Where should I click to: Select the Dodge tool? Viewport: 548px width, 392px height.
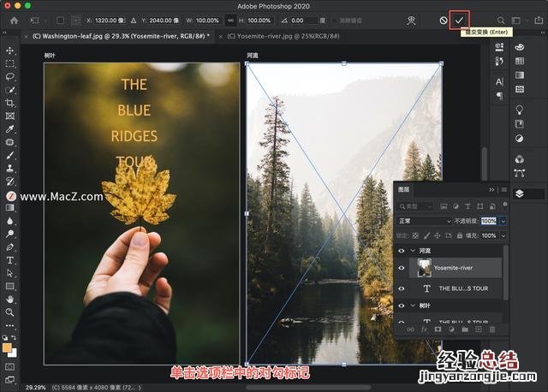coord(9,234)
